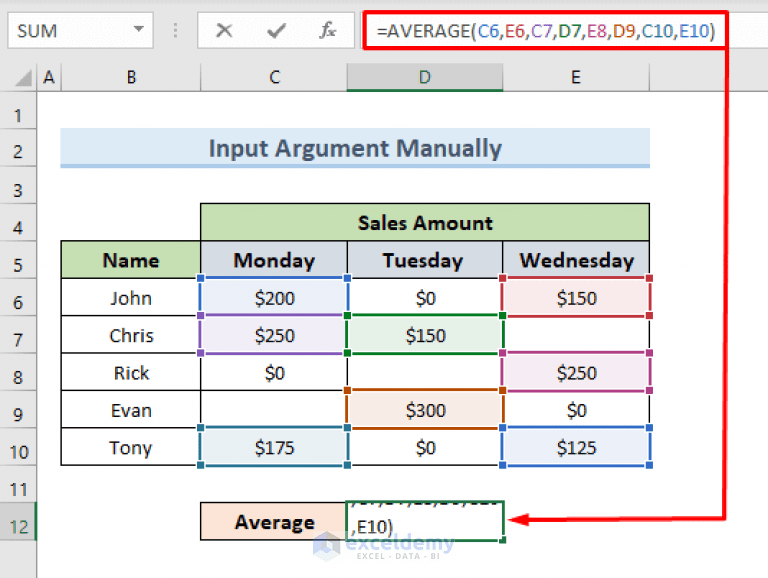Select column E header

[x=576, y=77]
